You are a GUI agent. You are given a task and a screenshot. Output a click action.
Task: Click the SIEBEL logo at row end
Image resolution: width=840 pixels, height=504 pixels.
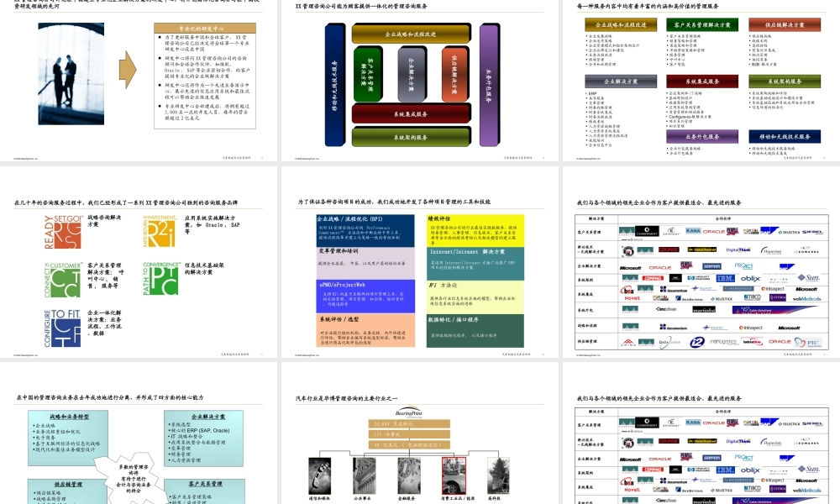pyautogui.click(x=812, y=231)
